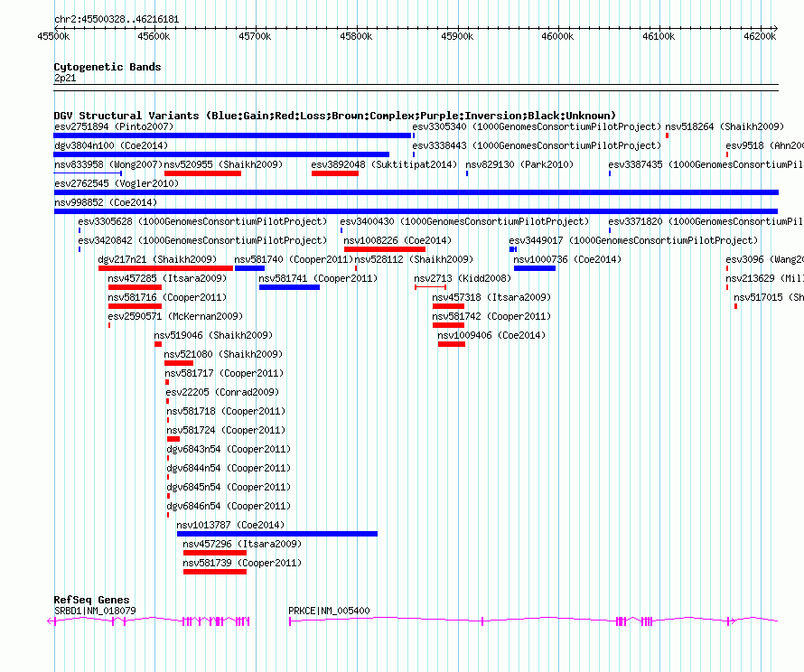Click red bar under nsv581739 (Cooper2011)
Viewport: 804px width, 672px height.
coord(215,572)
